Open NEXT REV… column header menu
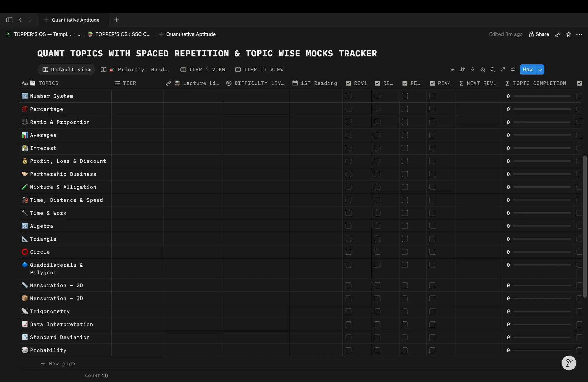The image size is (588, 382). tap(478, 83)
